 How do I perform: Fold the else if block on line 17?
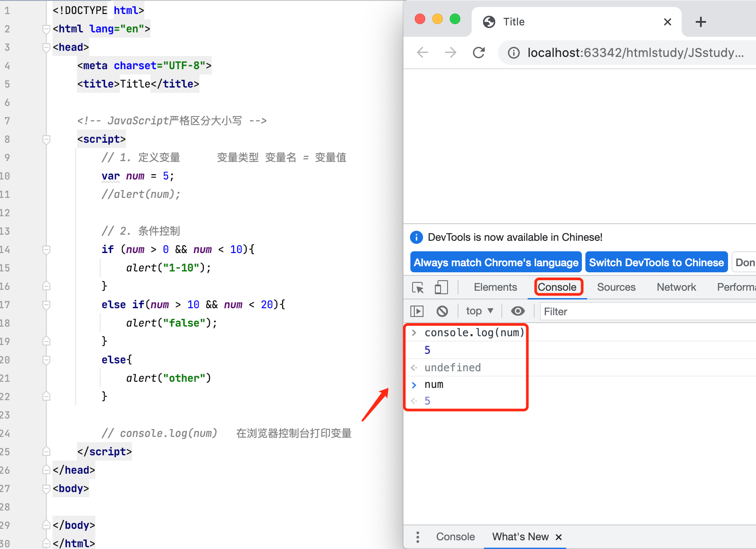click(46, 305)
